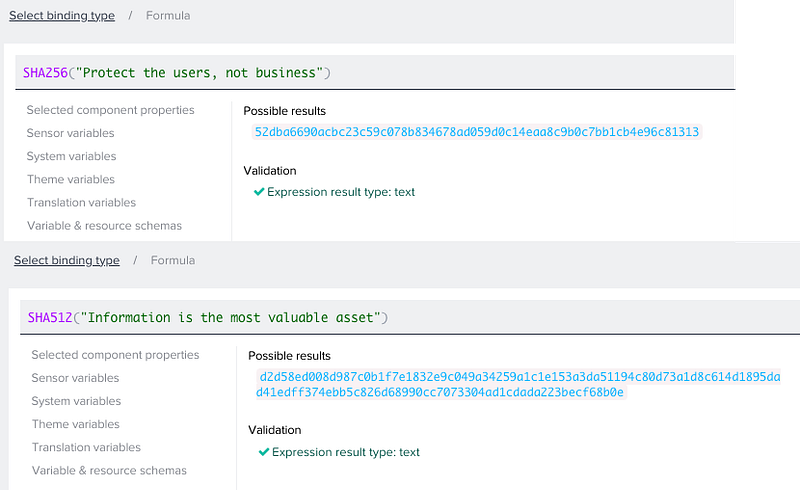Click green validation checkmark under SHA256 result

[x=259, y=191]
